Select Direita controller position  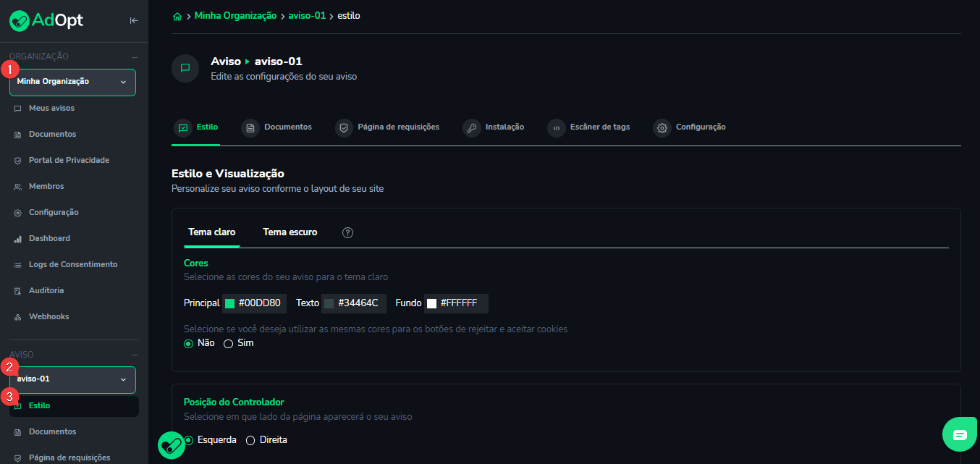tap(250, 440)
